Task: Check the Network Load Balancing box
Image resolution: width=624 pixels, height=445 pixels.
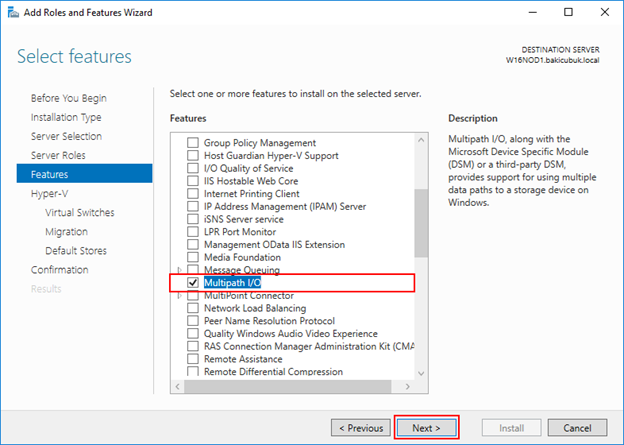Action: click(193, 308)
